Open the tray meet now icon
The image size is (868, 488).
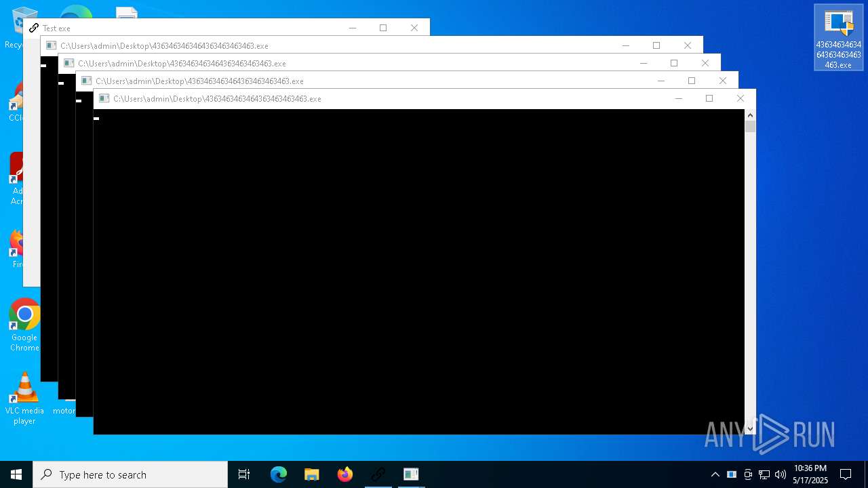(x=748, y=474)
